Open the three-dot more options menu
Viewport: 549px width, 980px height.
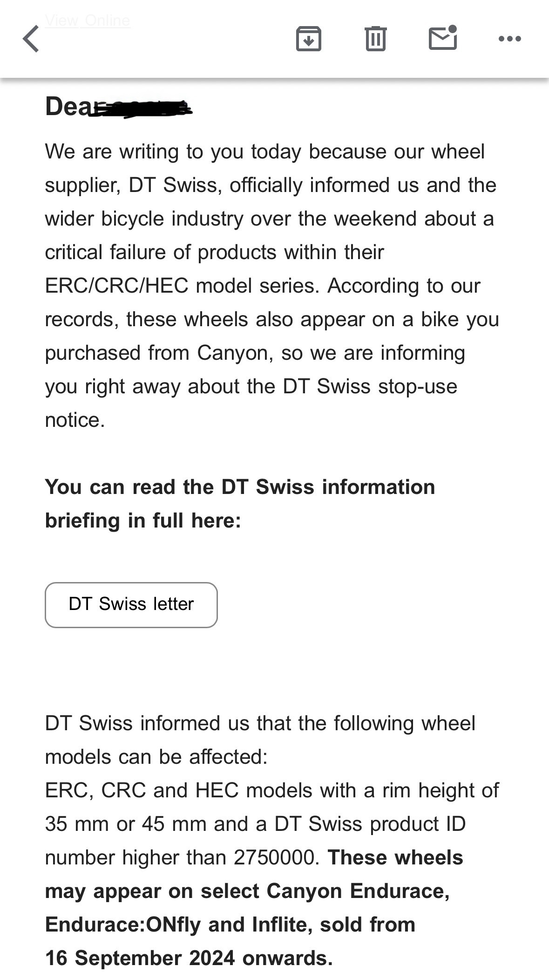click(509, 39)
